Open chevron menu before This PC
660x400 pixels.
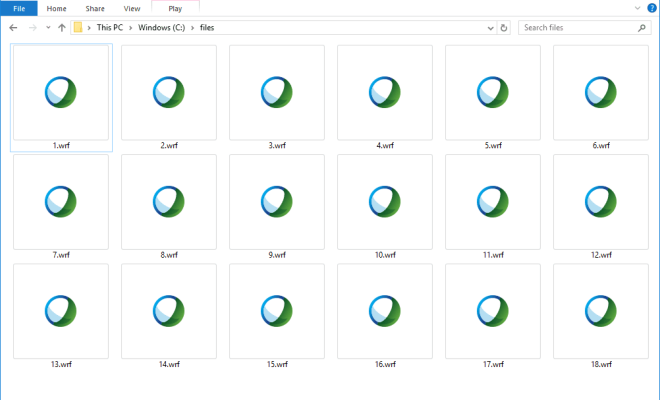[x=89, y=28]
